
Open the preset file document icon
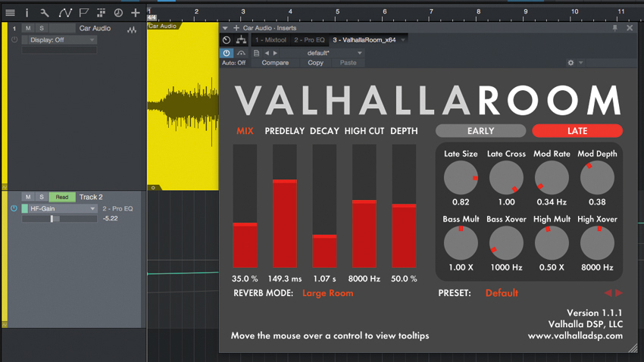(x=256, y=53)
